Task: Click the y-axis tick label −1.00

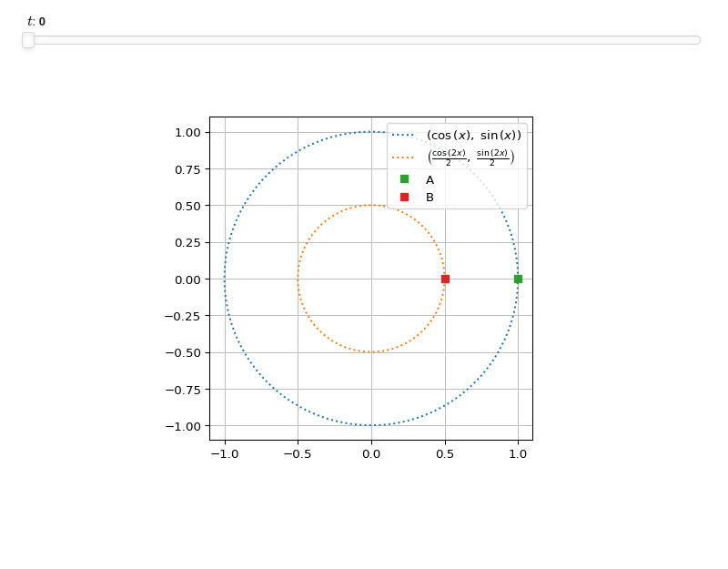Action: pos(183,427)
